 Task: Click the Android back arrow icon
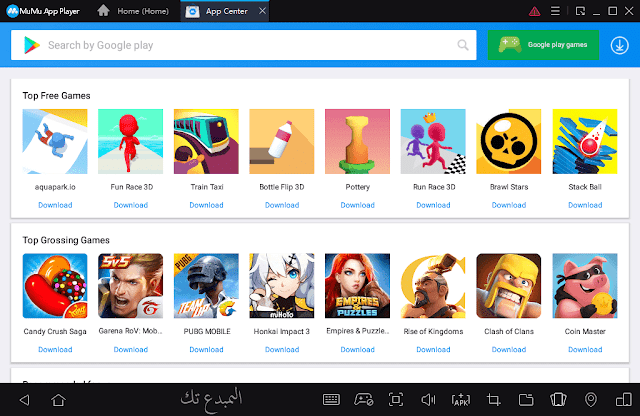coord(24,400)
